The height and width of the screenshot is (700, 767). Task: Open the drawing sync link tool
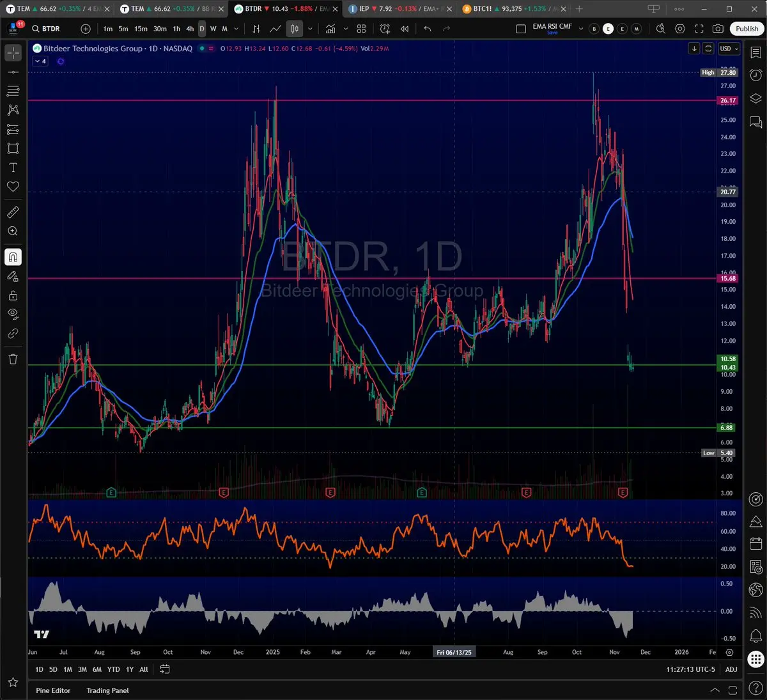coord(13,333)
